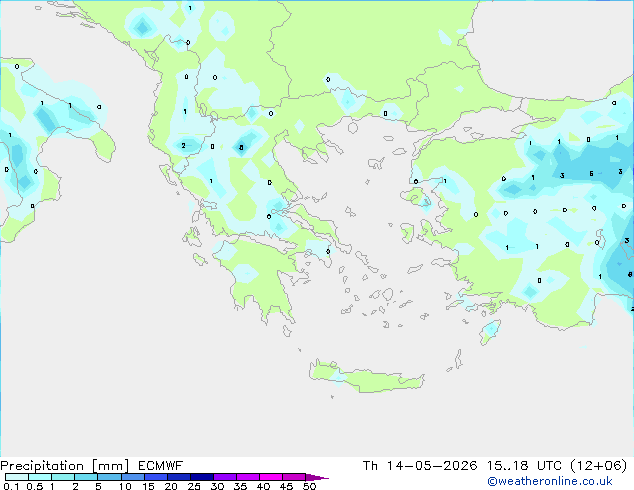Select the 2 mm legend color swatch
This screenshot has width=634, height=490.
86,477
